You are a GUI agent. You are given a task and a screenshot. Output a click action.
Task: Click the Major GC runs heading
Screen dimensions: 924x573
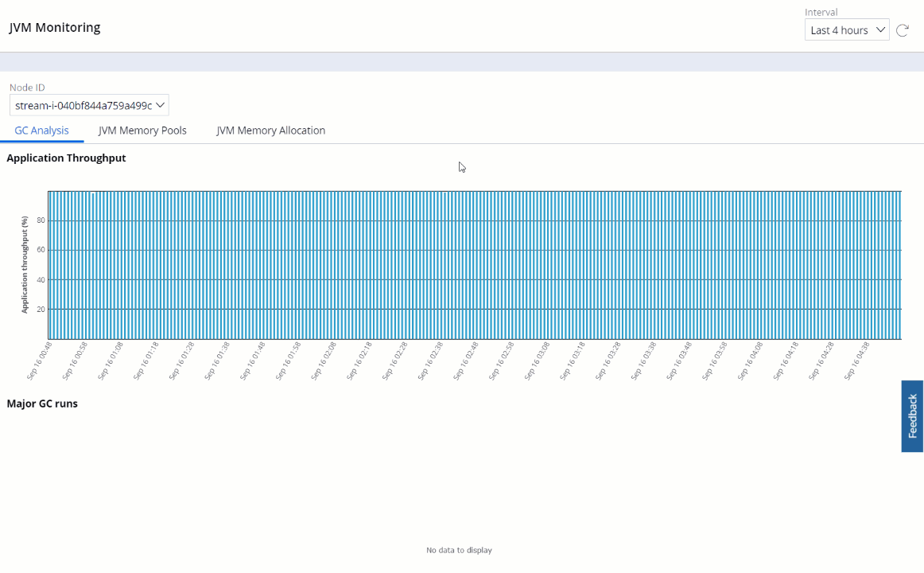42,403
